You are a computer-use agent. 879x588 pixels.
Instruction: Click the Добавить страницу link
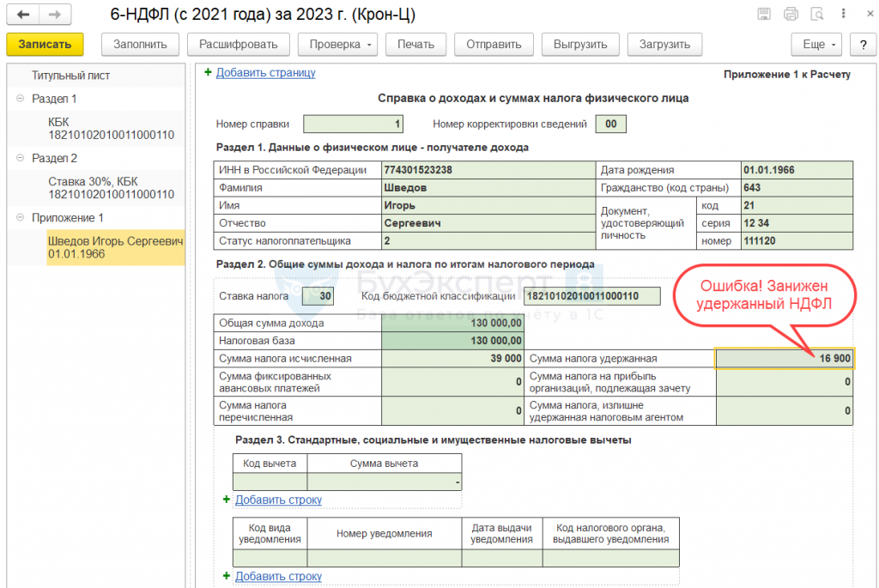point(265,73)
